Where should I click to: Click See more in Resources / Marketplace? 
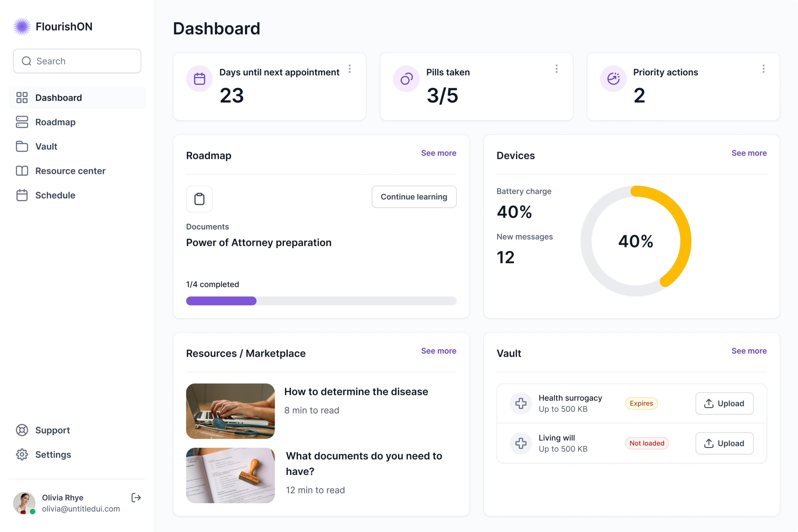tap(439, 351)
